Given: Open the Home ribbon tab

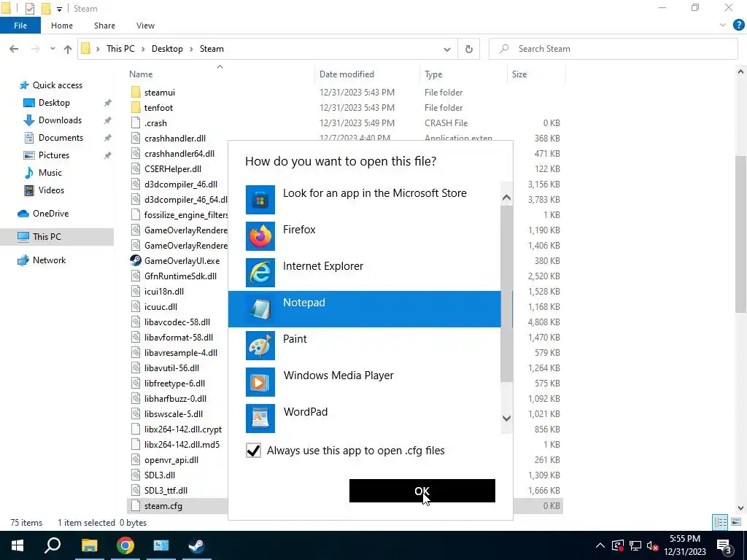Looking at the screenshot, I should point(62,26).
